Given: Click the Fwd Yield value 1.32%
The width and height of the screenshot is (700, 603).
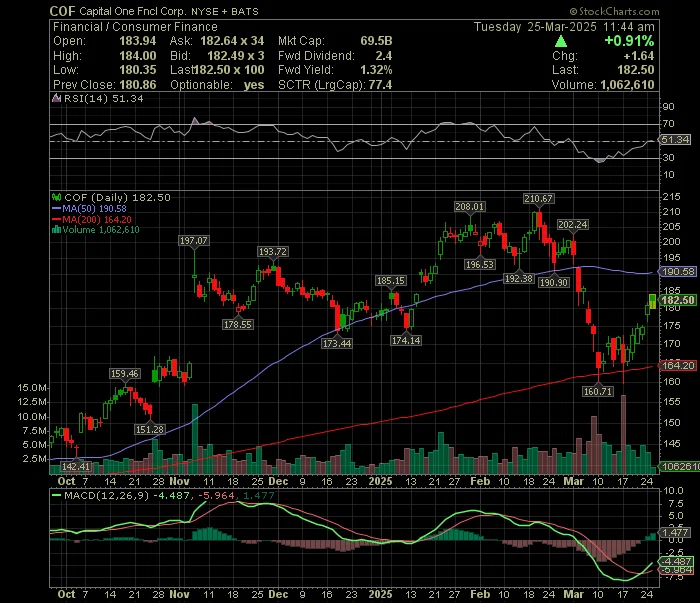Looking at the screenshot, I should tap(376, 70).
